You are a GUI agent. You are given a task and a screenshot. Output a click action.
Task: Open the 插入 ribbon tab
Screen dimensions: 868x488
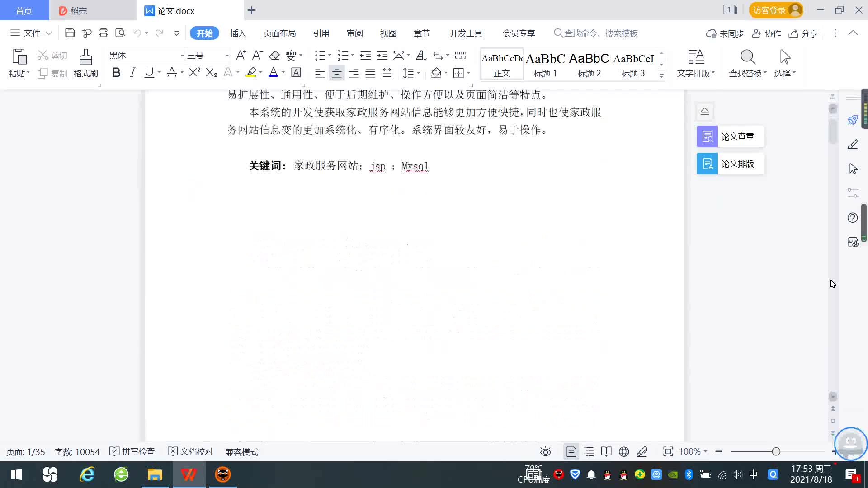pos(238,33)
